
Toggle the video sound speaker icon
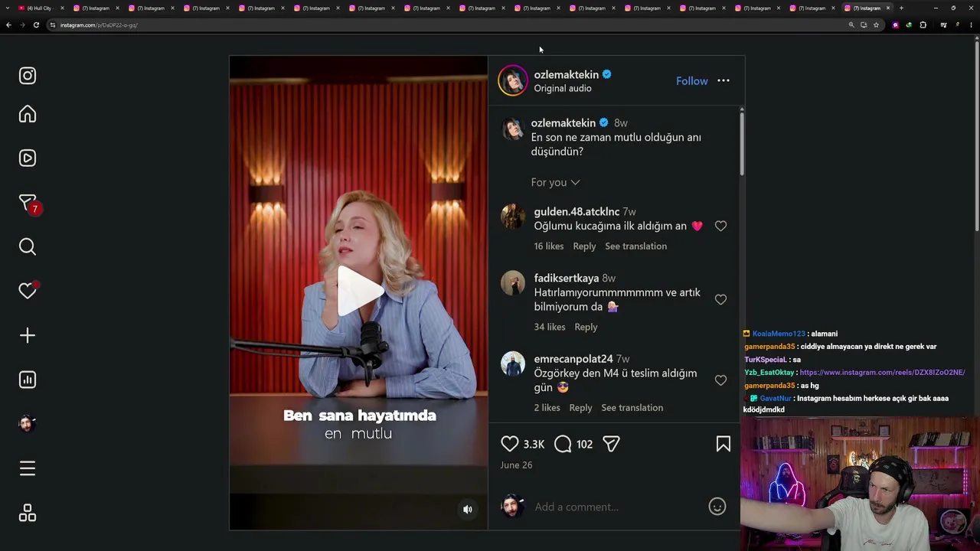468,510
